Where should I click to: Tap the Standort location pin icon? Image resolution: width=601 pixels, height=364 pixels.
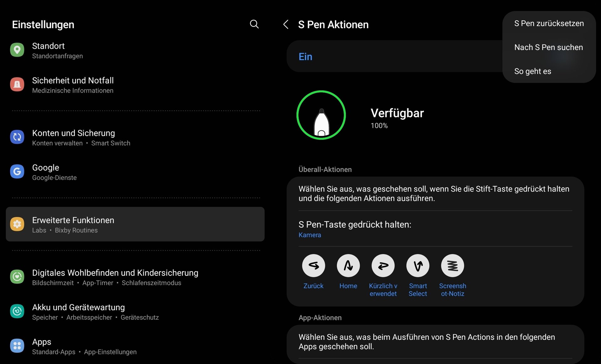tap(17, 50)
